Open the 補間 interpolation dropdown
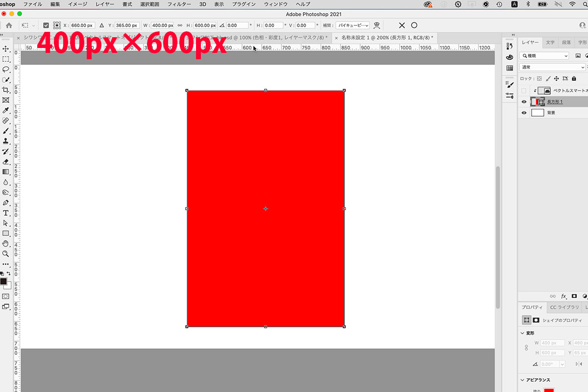 [353, 25]
